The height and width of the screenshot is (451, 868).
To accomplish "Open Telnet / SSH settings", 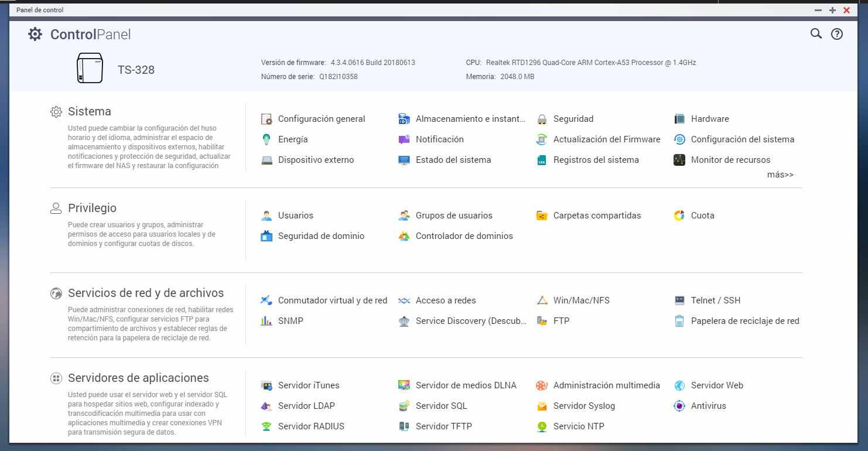I will tap(715, 300).
